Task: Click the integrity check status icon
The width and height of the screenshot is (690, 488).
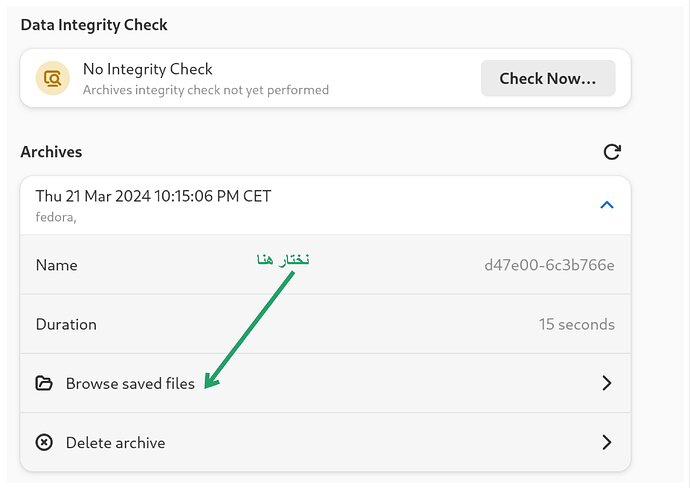Action: click(52, 78)
